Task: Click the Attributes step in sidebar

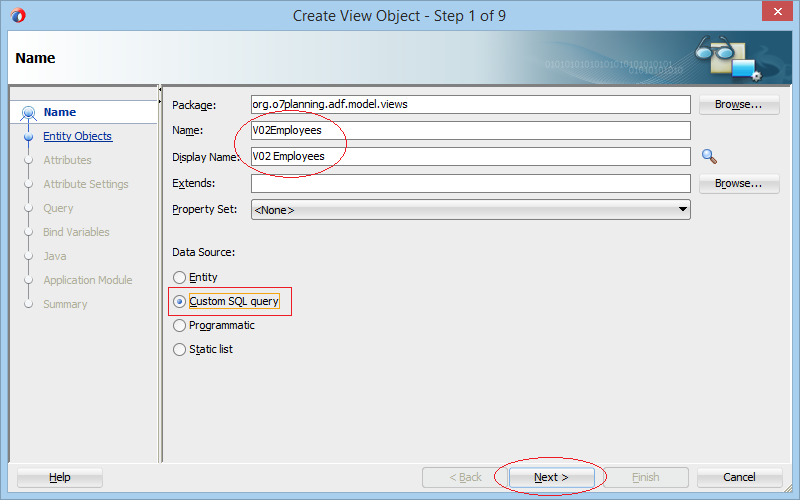Action: tap(67, 160)
